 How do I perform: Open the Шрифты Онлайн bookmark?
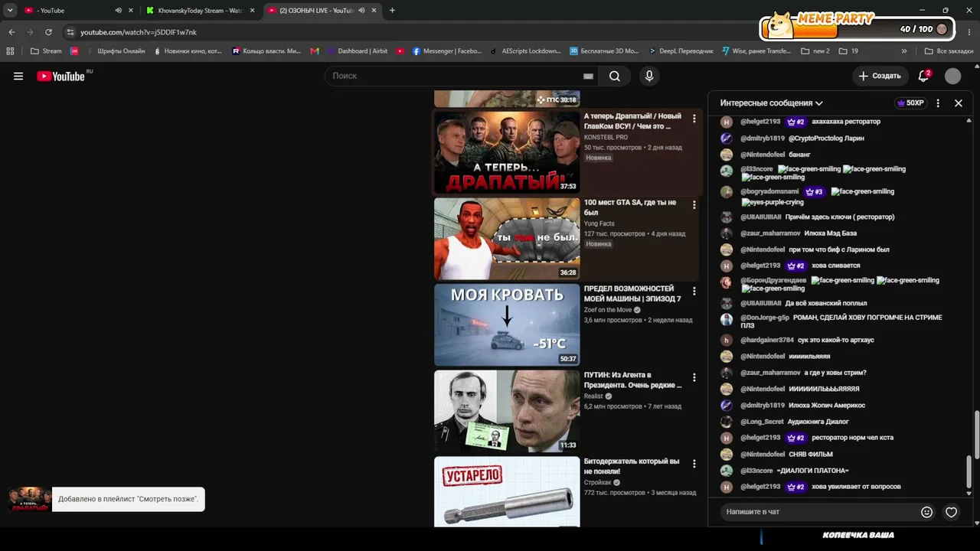click(116, 51)
